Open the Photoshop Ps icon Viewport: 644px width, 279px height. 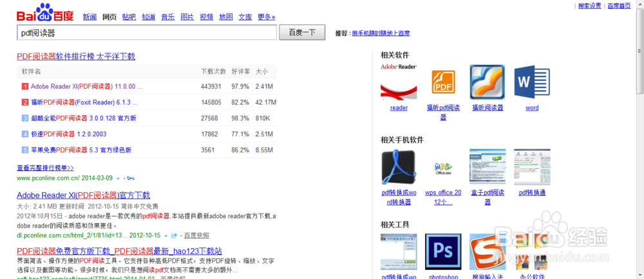[443, 252]
